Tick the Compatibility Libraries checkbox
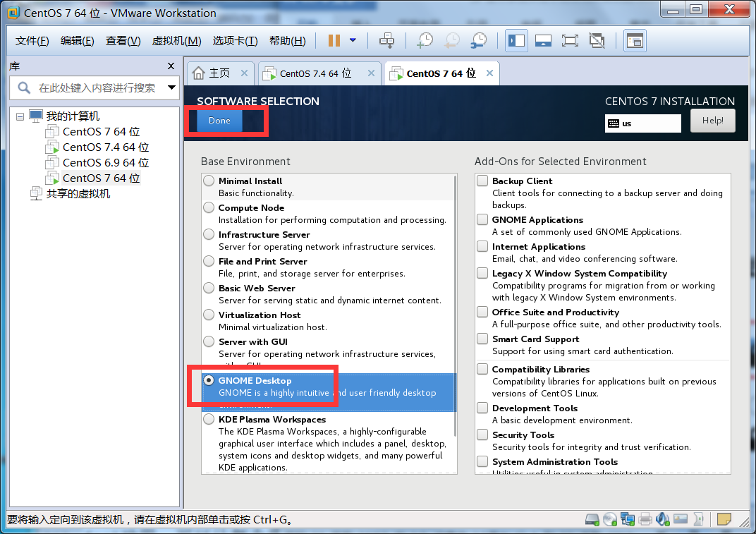This screenshot has height=534, width=756. tap(482, 369)
